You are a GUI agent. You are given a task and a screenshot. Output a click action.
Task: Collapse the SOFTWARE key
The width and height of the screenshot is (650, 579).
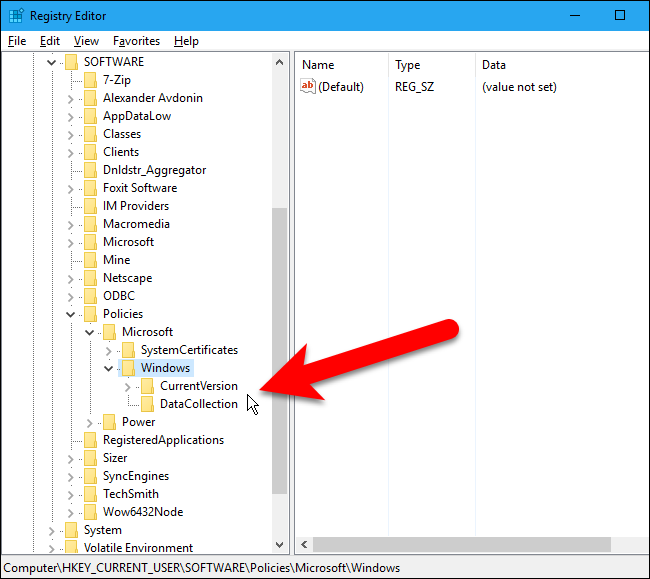click(51, 63)
